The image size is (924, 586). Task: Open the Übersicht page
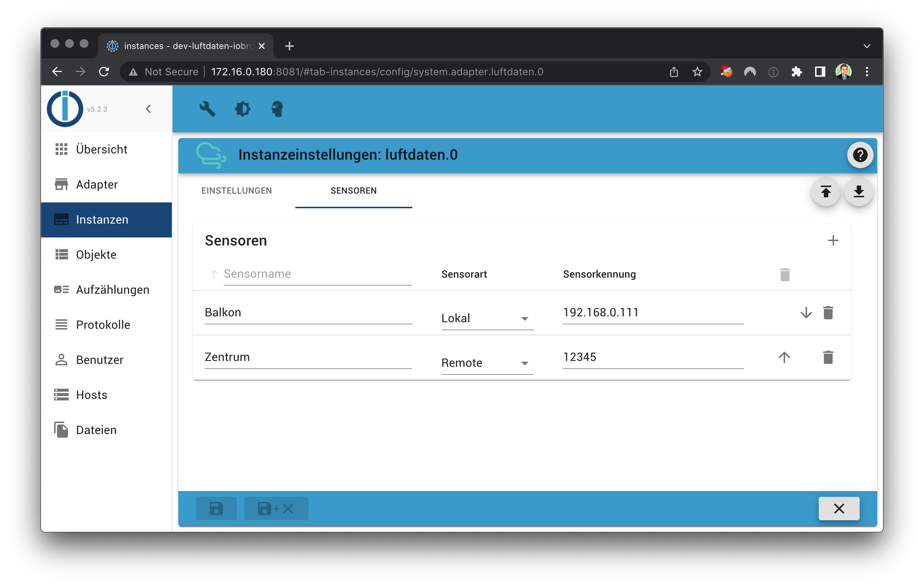tap(106, 149)
